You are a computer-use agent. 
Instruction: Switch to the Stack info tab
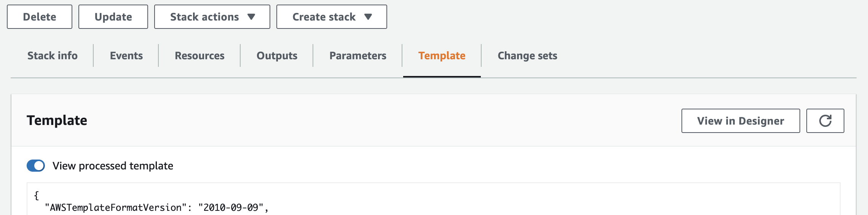pos(53,55)
